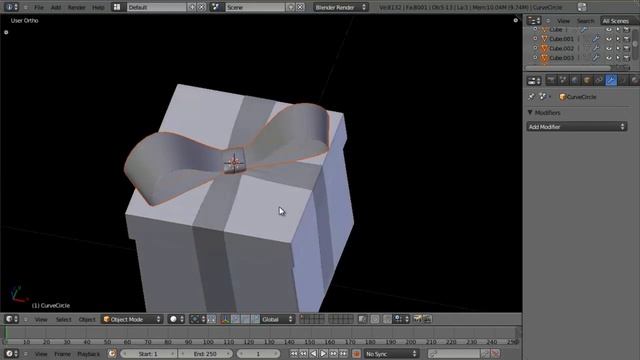Edit the Default screen layout name field
The width and height of the screenshot is (640, 360).
click(x=156, y=7)
